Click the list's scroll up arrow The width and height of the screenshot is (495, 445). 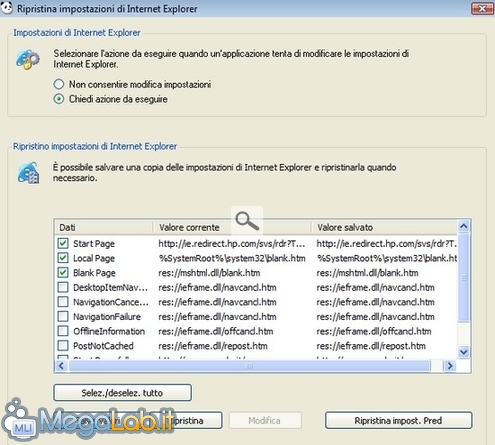(464, 226)
